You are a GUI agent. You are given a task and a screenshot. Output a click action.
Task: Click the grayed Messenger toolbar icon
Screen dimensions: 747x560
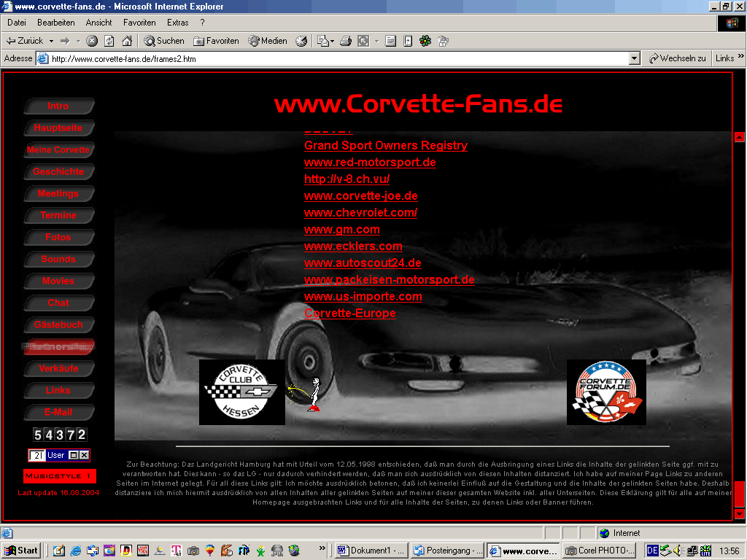[443, 41]
